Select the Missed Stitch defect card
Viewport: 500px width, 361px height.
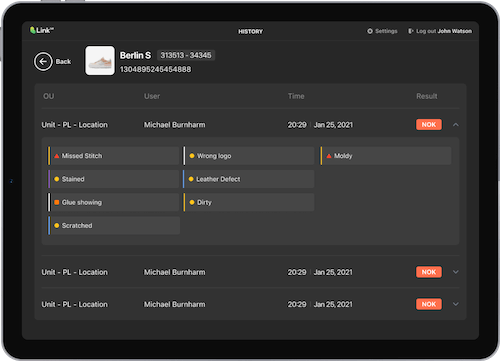click(x=114, y=156)
